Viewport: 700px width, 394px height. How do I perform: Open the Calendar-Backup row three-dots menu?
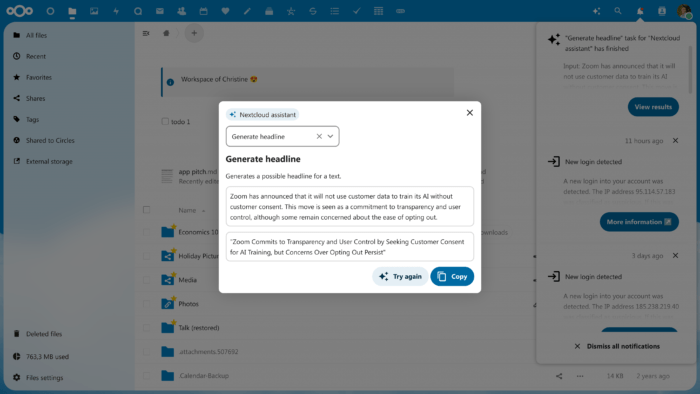[580, 376]
